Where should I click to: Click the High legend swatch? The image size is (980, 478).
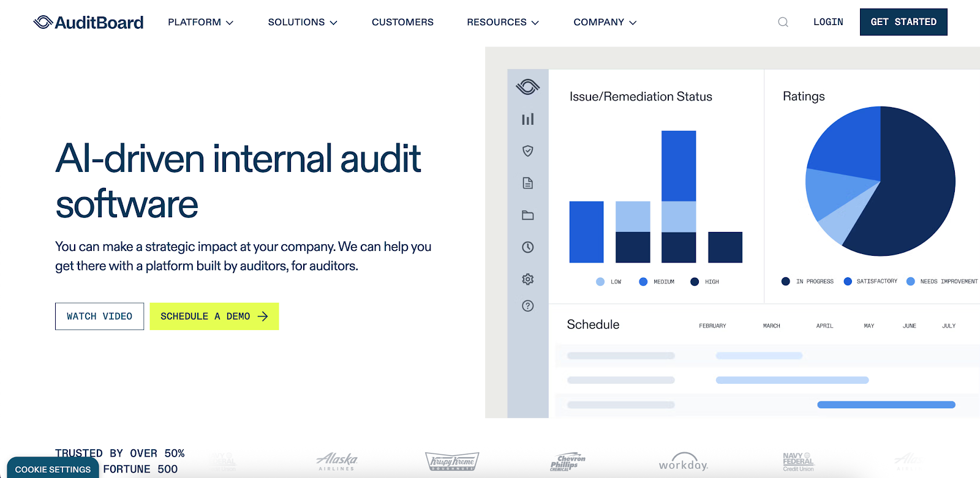pyautogui.click(x=695, y=282)
